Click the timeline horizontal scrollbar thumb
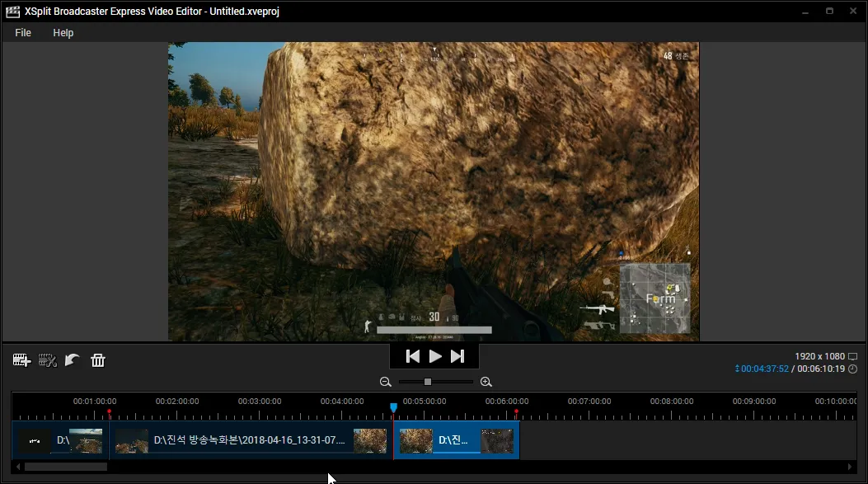 coord(65,467)
